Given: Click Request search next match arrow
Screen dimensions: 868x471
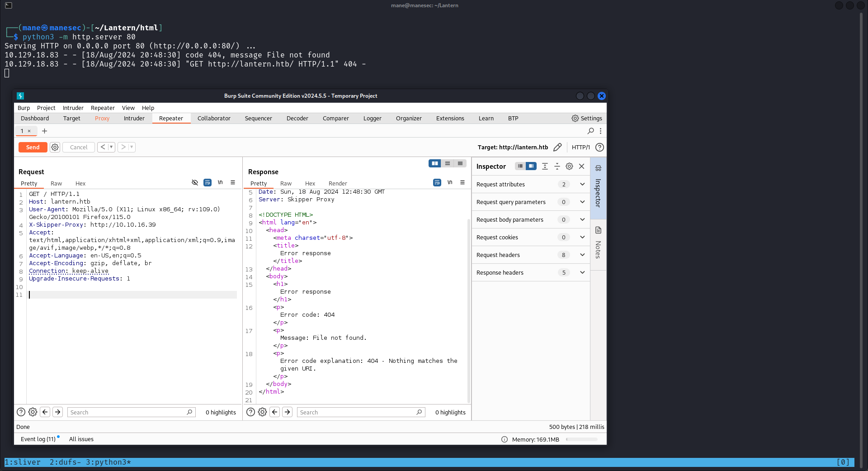Looking at the screenshot, I should click(57, 412).
